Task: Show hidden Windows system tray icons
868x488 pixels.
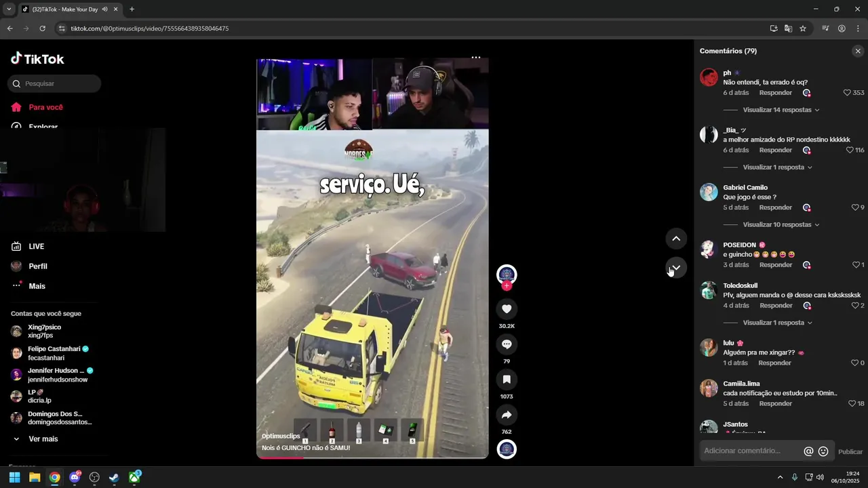Action: (x=780, y=477)
